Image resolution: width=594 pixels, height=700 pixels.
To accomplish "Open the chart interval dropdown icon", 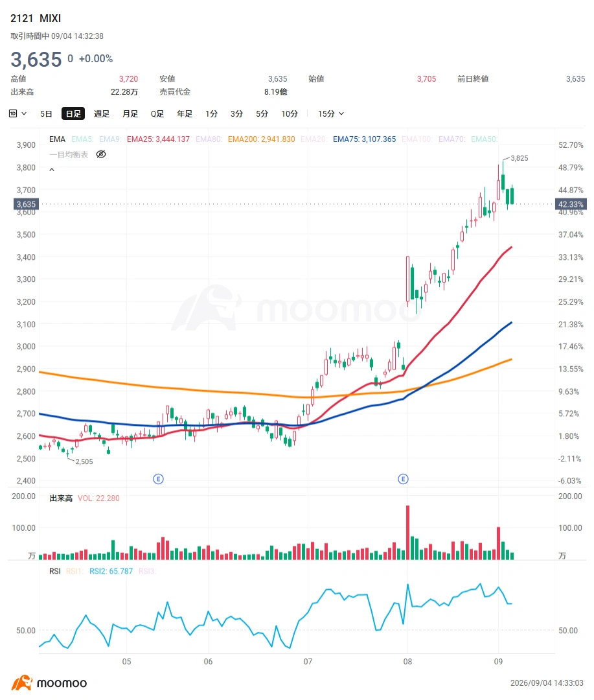I will pyautogui.click(x=17, y=114).
